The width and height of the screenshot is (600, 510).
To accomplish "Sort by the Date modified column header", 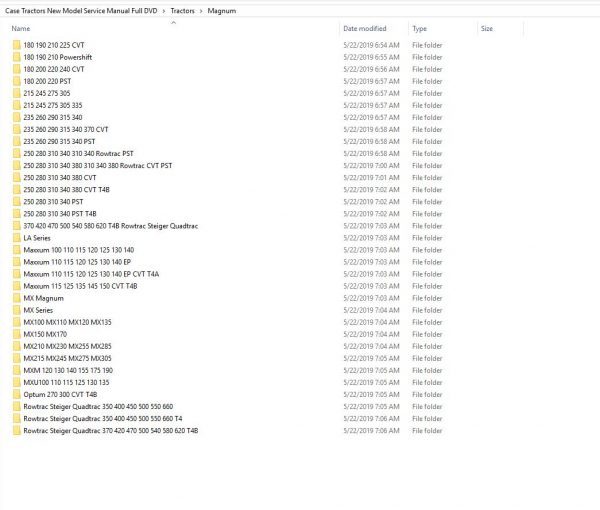I will click(365, 29).
